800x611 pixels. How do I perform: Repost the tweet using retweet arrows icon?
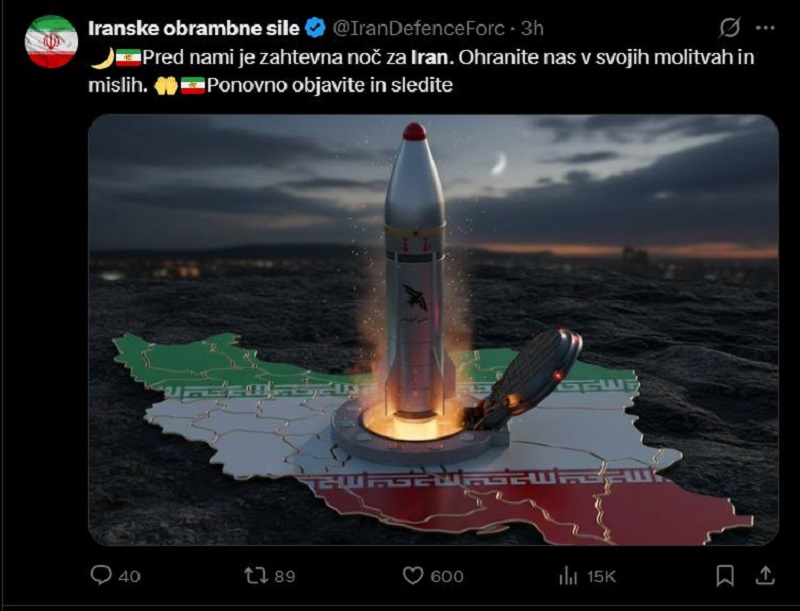[256, 576]
